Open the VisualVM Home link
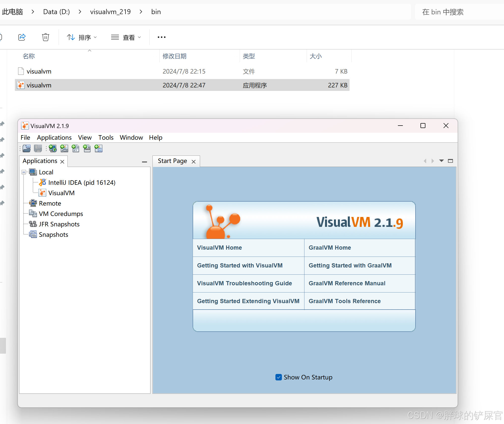 (219, 247)
